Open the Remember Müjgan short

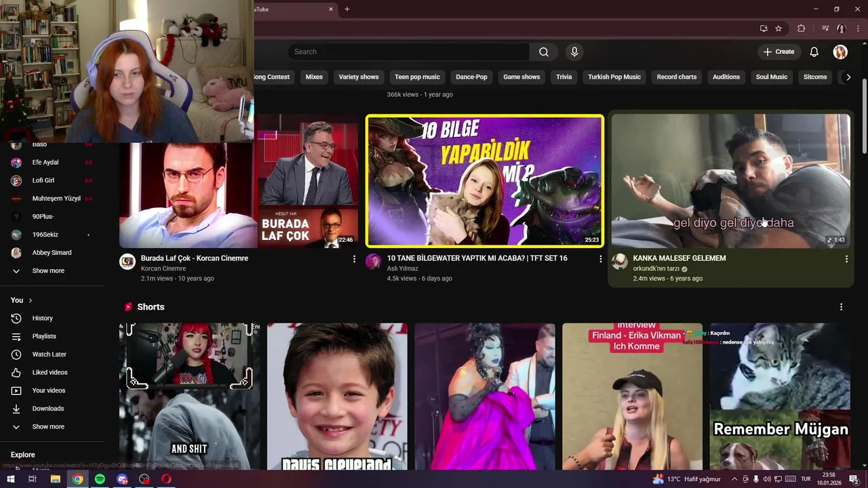[780, 396]
